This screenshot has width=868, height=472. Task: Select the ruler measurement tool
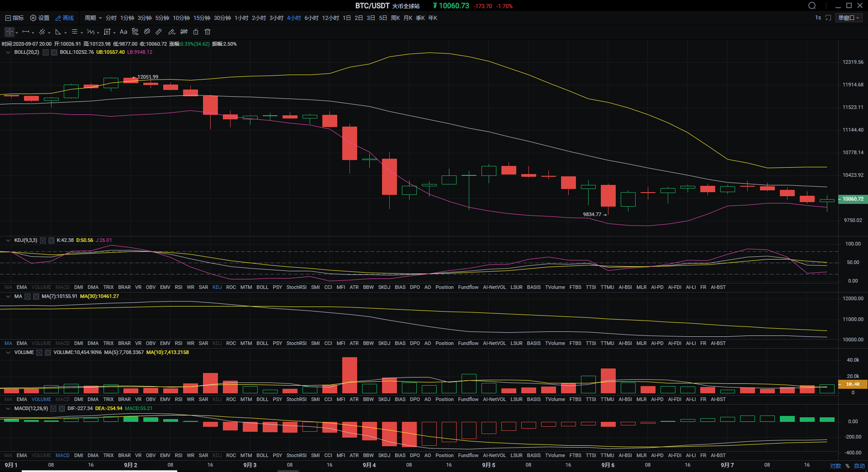pos(159,32)
